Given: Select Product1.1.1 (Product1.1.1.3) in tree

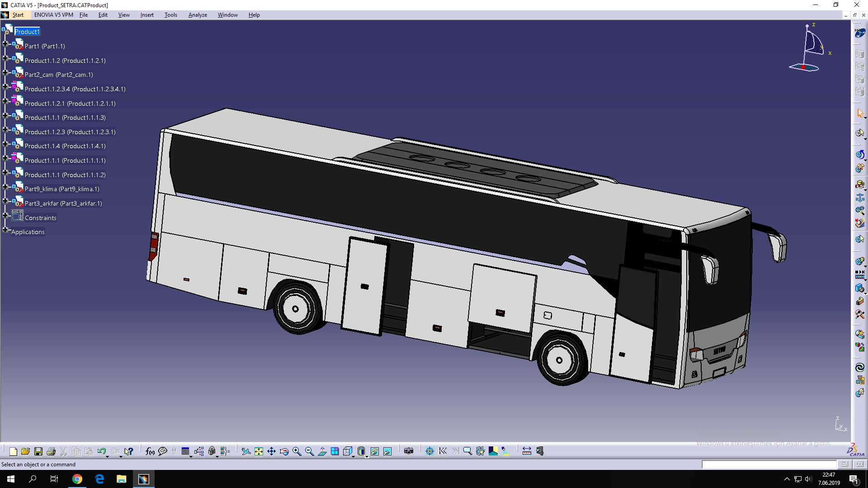Looking at the screenshot, I should [65, 117].
